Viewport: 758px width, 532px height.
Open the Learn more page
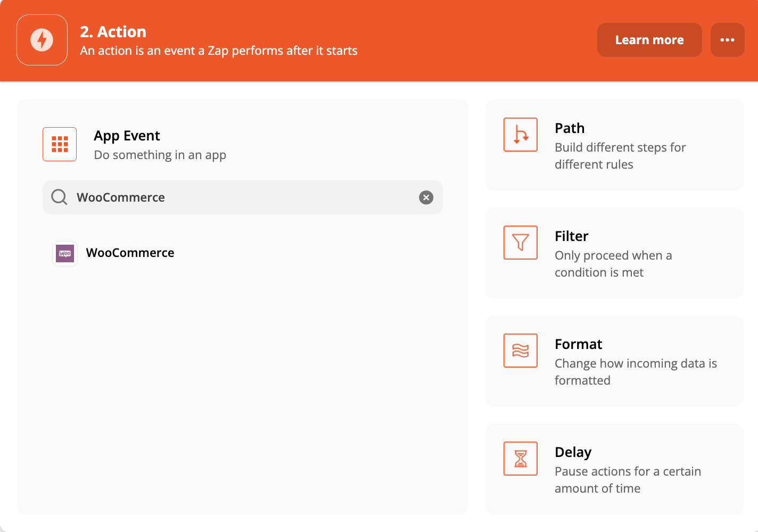[649, 39]
